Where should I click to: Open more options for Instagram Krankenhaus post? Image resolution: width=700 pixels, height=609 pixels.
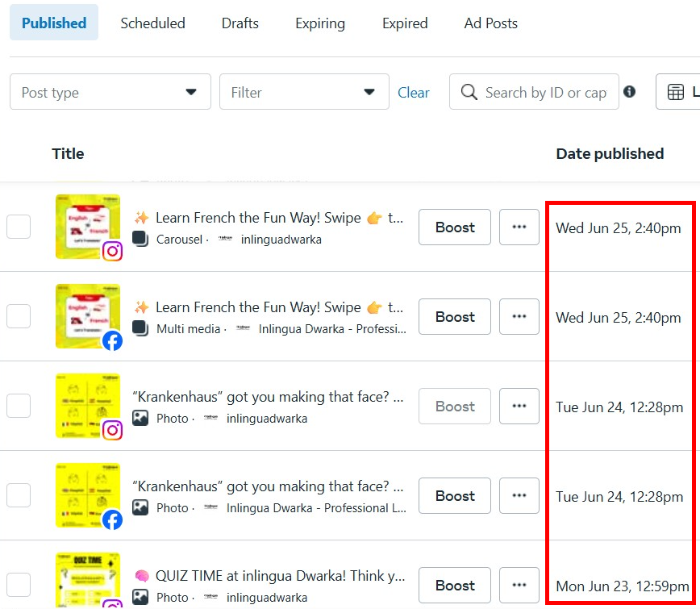point(519,406)
